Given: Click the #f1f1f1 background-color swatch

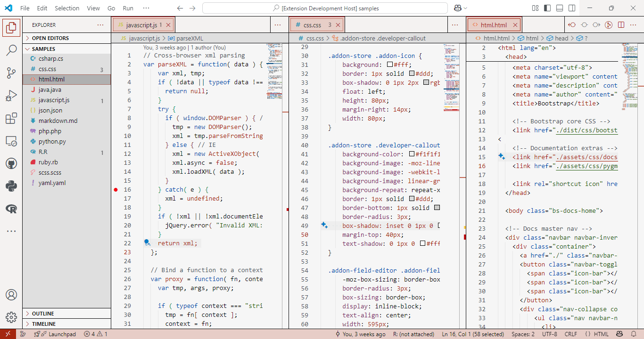Looking at the screenshot, I should pos(412,154).
